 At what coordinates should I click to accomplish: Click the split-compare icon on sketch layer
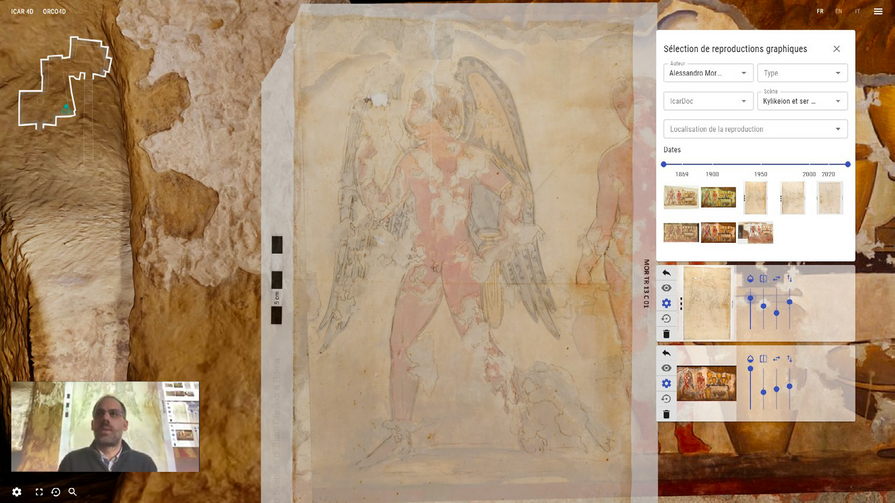[x=763, y=279]
